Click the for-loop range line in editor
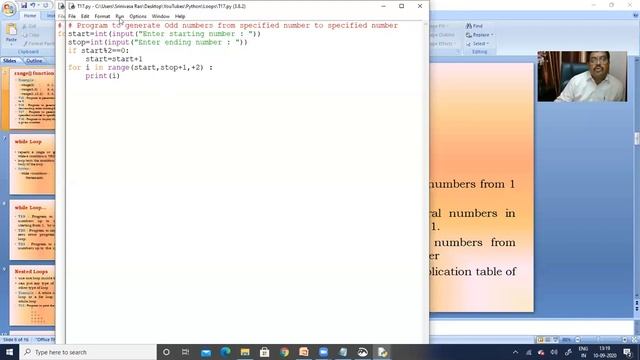This screenshot has width=640, height=360. 140,67
